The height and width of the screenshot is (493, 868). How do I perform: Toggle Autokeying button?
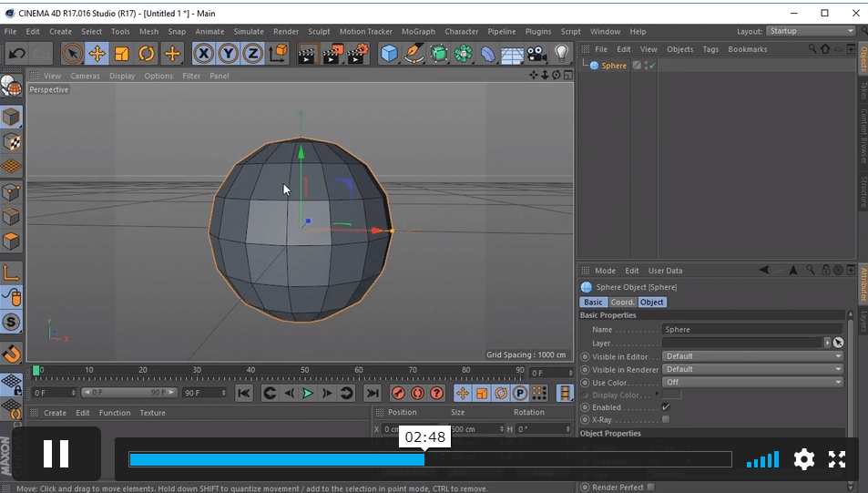click(417, 394)
